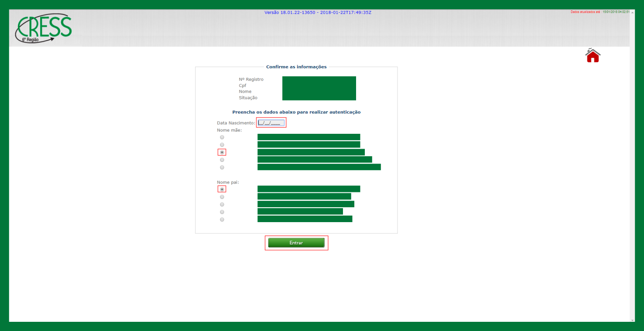Select the fourth Nome pai radio option

(x=222, y=212)
